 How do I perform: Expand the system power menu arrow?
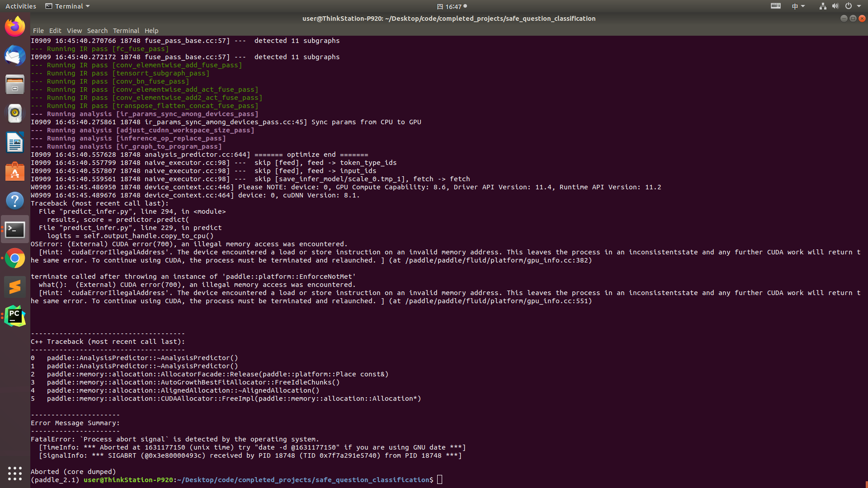pos(859,6)
